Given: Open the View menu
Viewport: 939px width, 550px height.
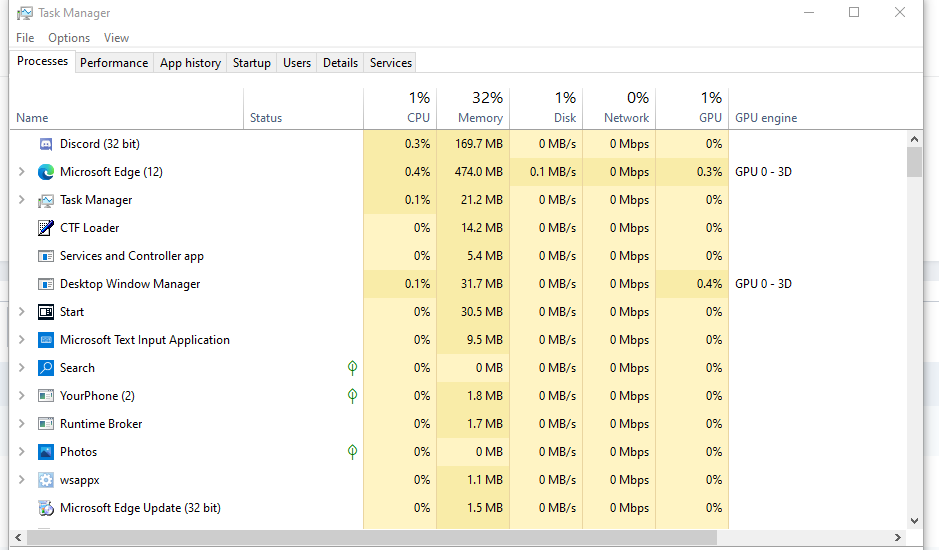Looking at the screenshot, I should tap(116, 38).
